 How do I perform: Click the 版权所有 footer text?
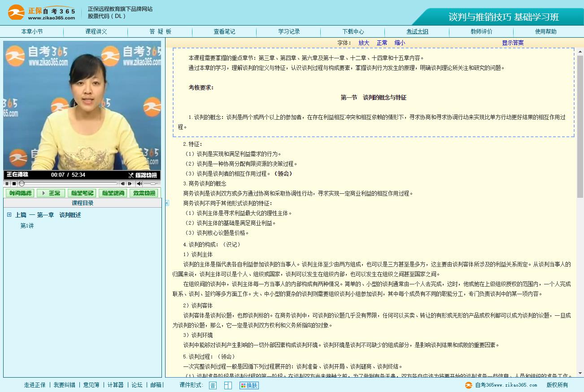[x=557, y=385]
